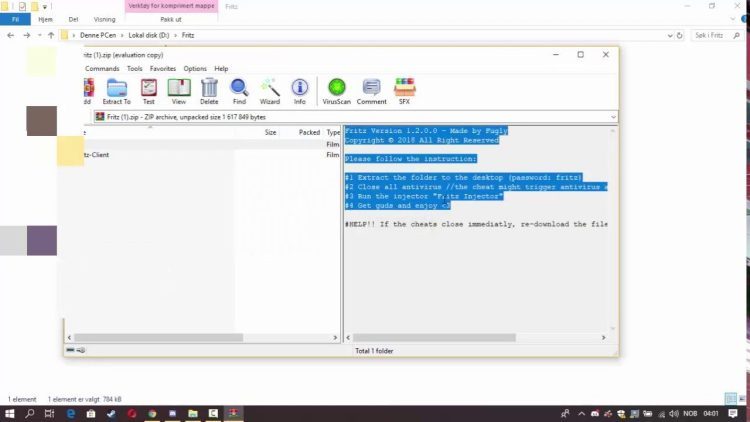Run the Test archive tool
Image resolution: width=750 pixels, height=422 pixels.
tap(149, 91)
